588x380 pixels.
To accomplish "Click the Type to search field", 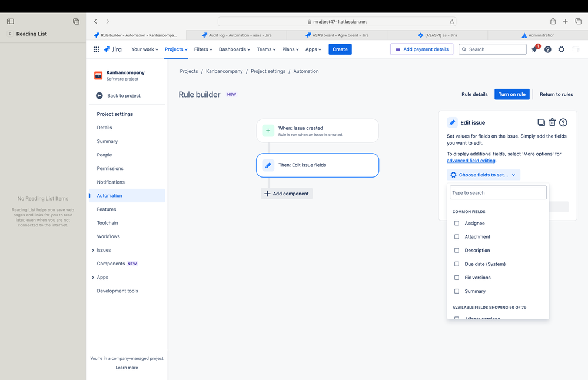I will 498,192.
